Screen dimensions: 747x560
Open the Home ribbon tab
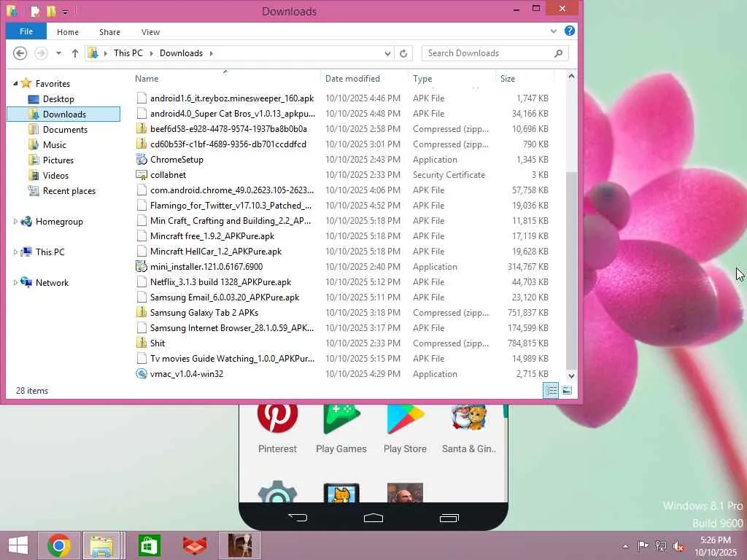[68, 32]
